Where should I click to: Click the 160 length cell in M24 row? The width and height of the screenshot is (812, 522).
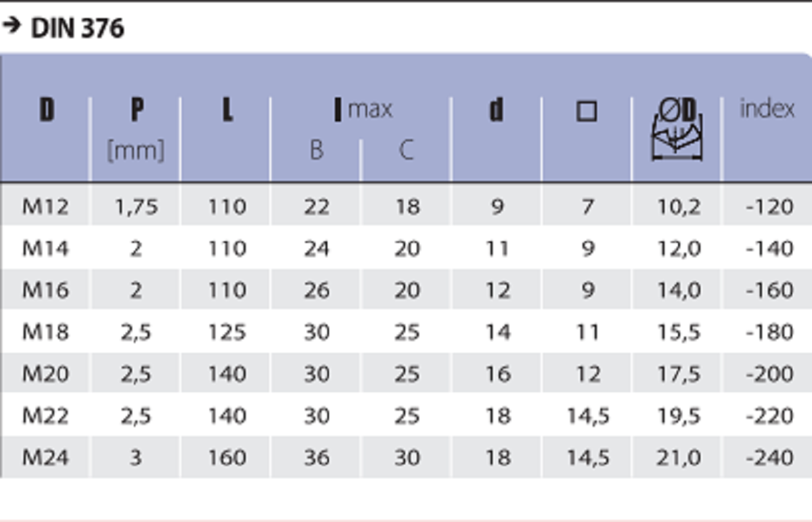227,458
